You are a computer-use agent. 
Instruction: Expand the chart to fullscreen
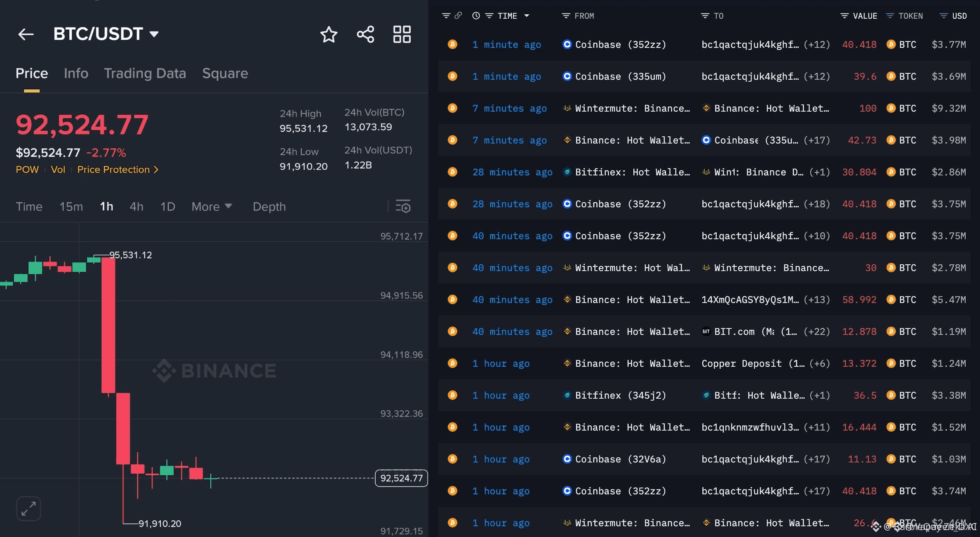(28, 509)
